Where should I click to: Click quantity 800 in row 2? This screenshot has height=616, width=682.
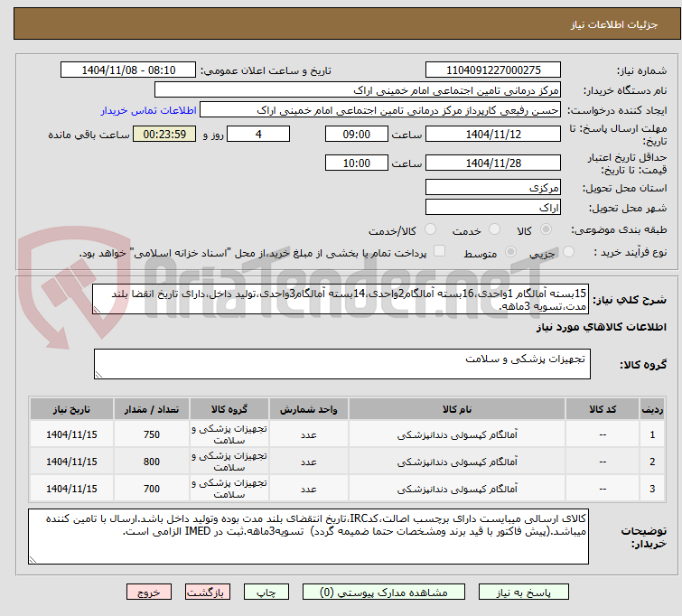(152, 462)
